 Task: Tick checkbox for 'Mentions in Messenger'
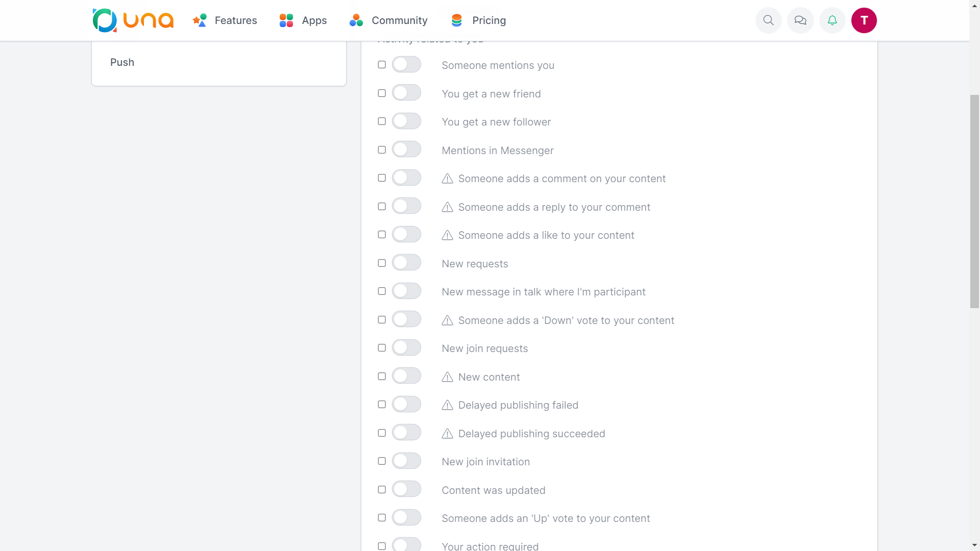point(382,150)
